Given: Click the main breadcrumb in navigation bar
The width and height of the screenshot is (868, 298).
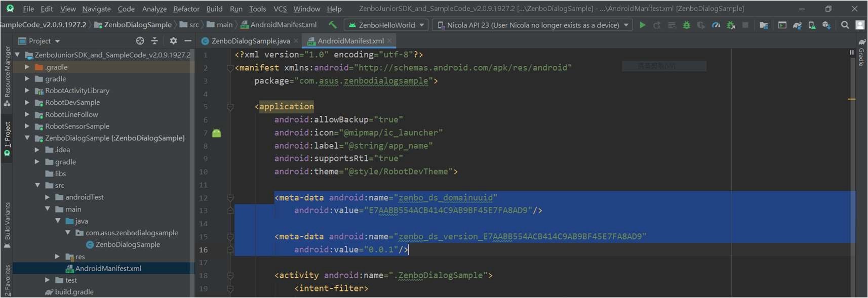Looking at the screenshot, I should [220, 25].
